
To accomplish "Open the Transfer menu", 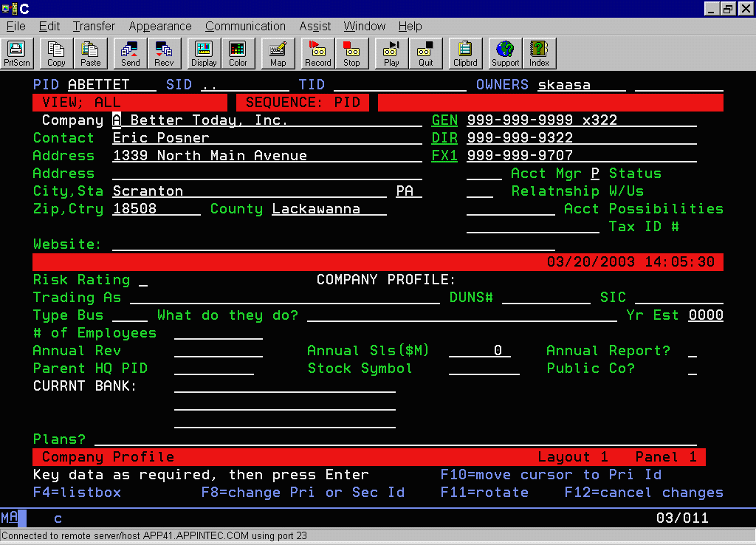I will pyautogui.click(x=94, y=26).
